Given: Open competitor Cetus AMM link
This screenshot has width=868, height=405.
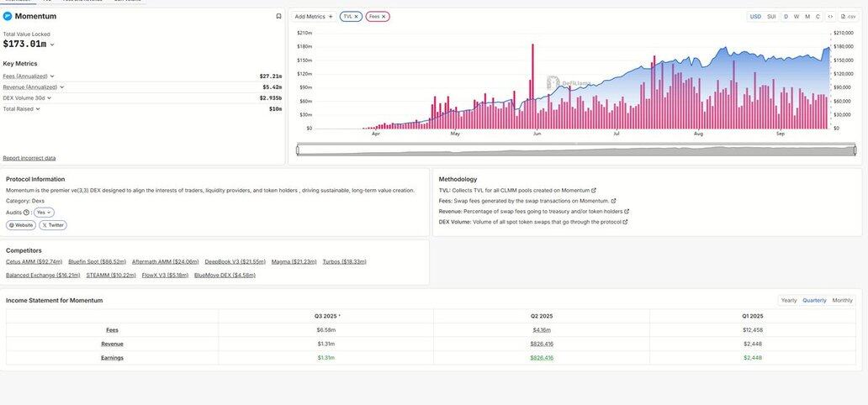Looking at the screenshot, I should (x=34, y=261).
